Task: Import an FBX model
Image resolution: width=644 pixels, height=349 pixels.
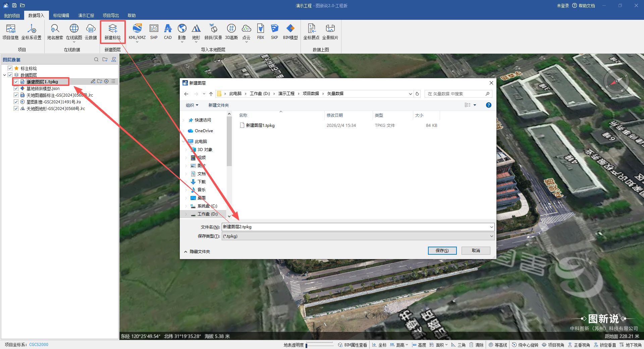Action: (x=261, y=32)
